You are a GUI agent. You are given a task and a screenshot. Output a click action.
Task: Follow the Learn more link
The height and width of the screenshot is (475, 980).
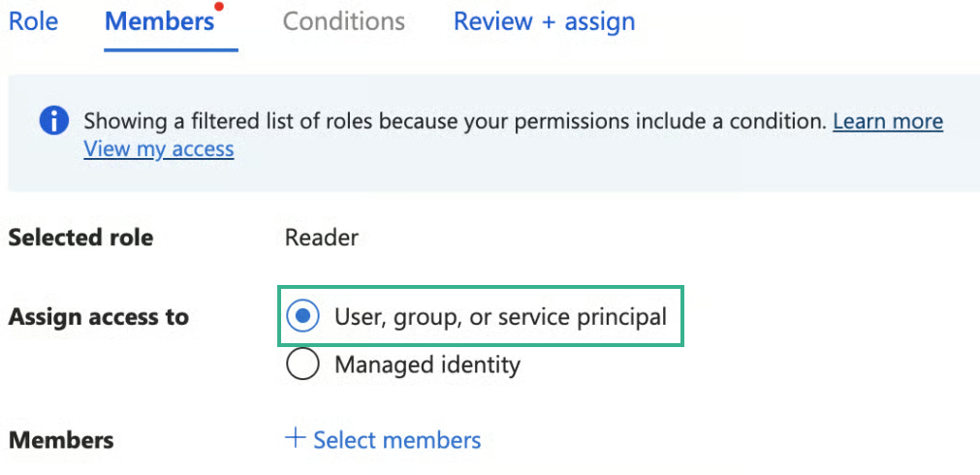pyautogui.click(x=887, y=121)
